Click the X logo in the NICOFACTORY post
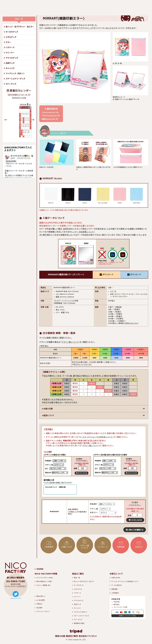The width and height of the screenshot is (152, 644). (x=32, y=156)
